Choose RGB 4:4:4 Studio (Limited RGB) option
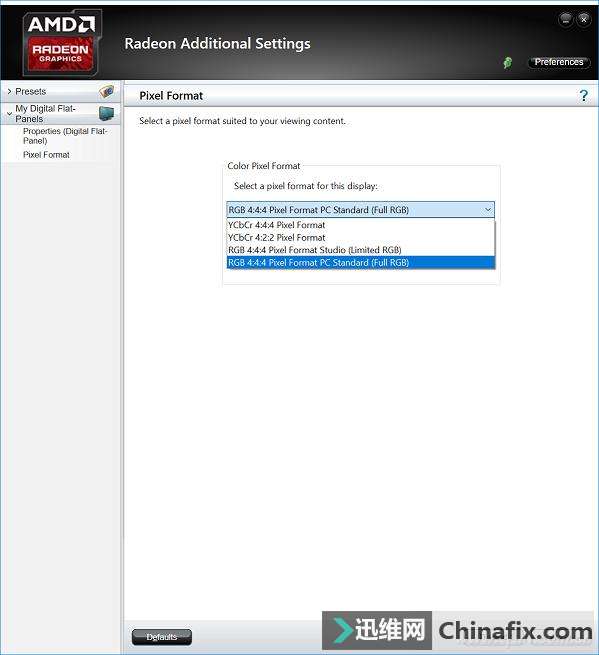Screen dimensions: 599x655 (361, 250)
